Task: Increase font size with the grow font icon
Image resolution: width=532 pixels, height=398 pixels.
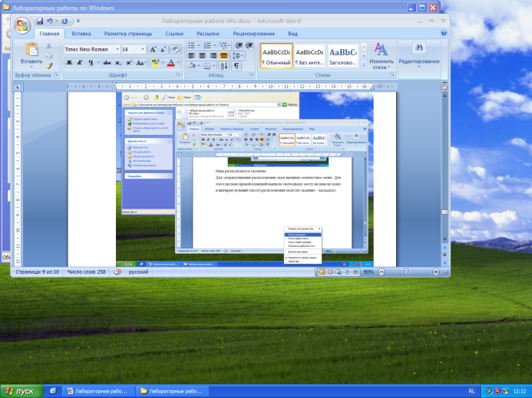Action: (153, 50)
